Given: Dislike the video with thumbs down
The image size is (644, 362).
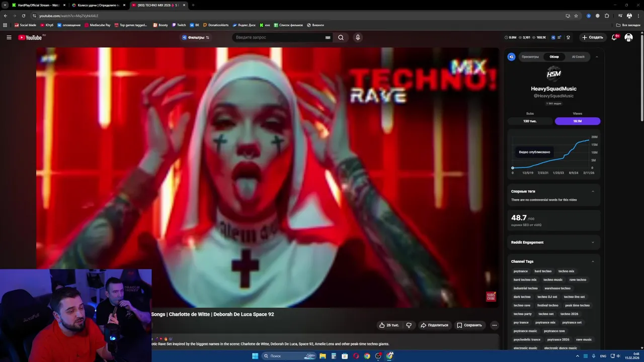Looking at the screenshot, I should pos(409,325).
